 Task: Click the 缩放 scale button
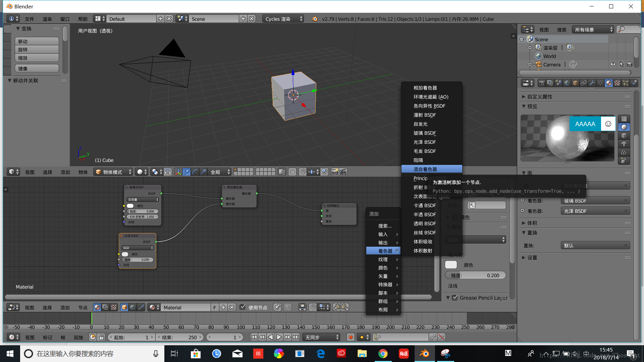pos(37,58)
